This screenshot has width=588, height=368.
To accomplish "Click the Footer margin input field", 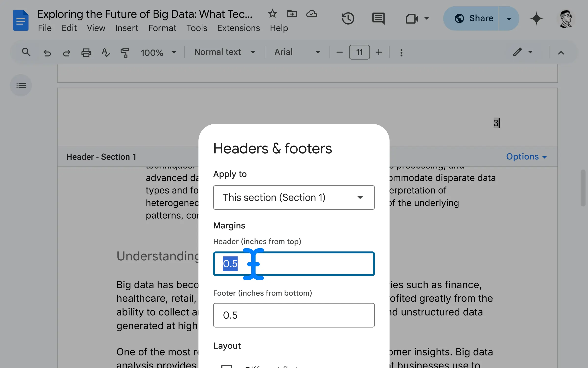I will 294,315.
